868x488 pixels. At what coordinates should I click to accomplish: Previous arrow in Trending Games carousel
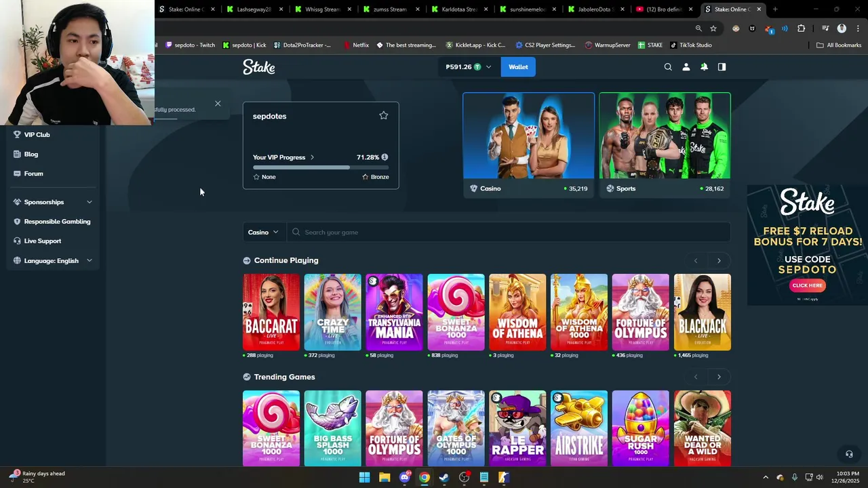point(695,377)
